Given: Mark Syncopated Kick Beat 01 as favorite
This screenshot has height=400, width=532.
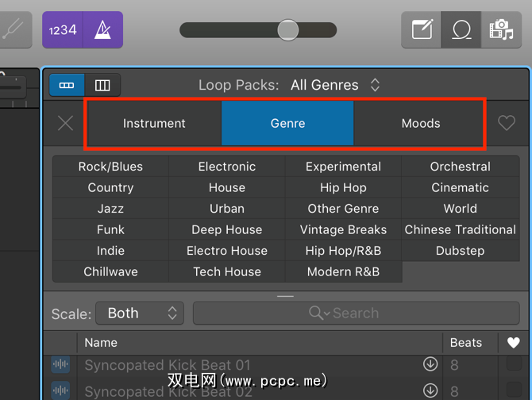Looking at the screenshot, I should coord(514,364).
